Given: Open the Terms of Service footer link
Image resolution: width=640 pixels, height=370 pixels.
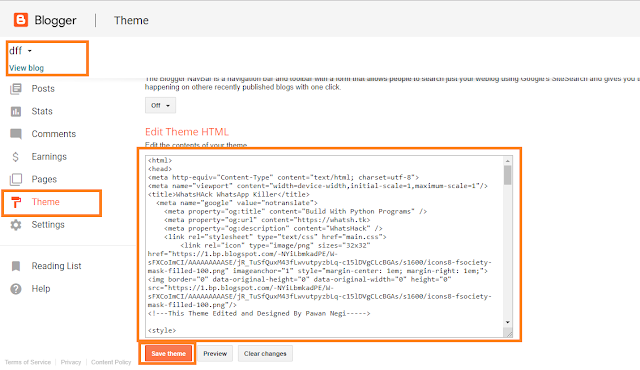Looking at the screenshot, I should 28,362.
